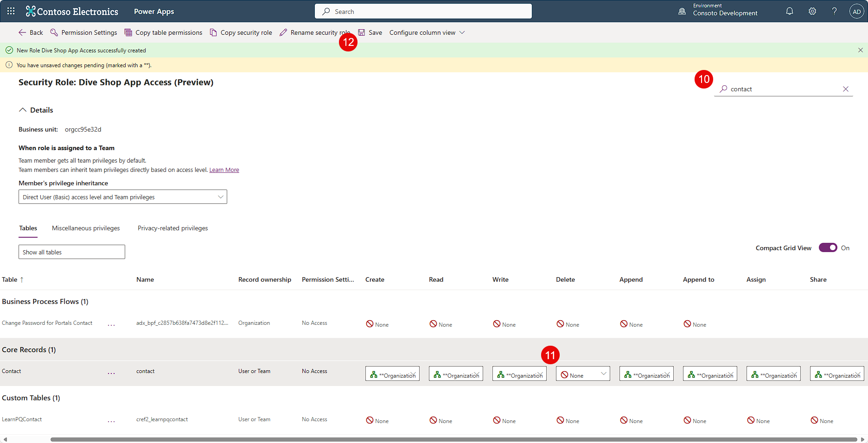Open the Configure column view menu
This screenshot has height=443, width=868.
pyautogui.click(x=426, y=32)
